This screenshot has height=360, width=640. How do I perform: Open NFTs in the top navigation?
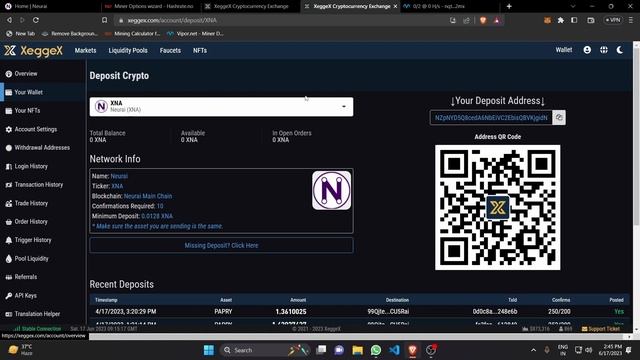[200, 51]
